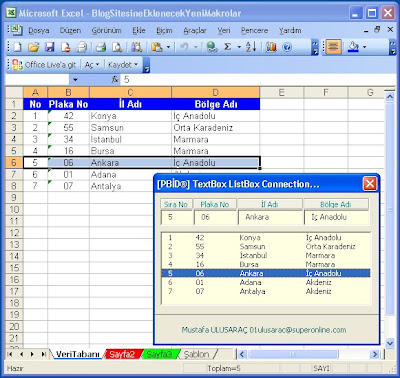
Task: Click the İl Adı textbox showing Ankara
Action: [x=270, y=217]
